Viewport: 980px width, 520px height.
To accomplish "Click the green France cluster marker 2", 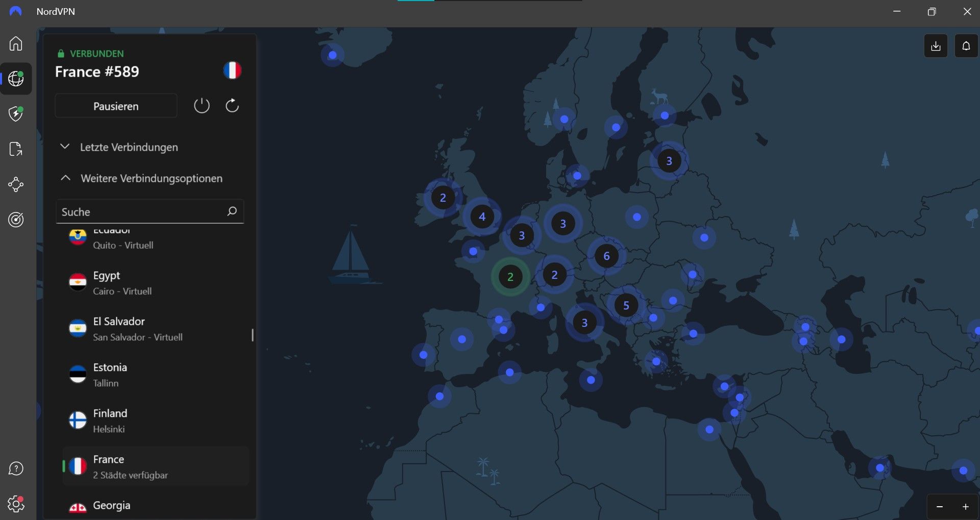I will coord(510,277).
